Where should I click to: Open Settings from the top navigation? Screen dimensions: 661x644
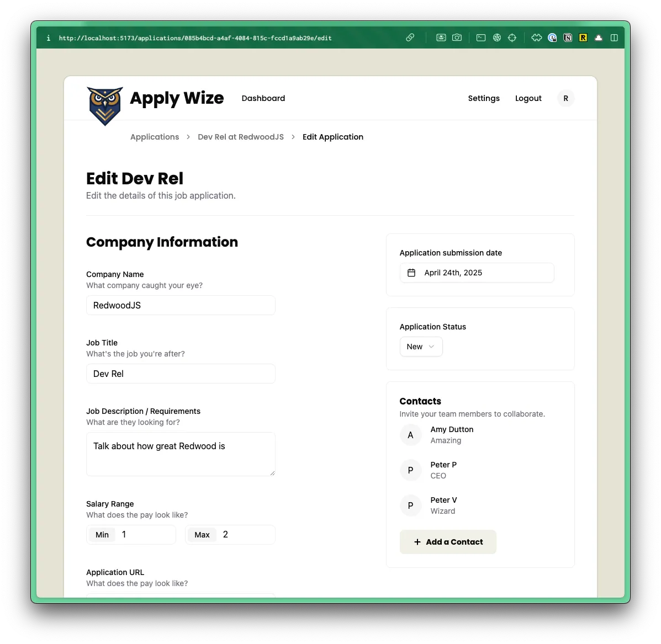pyautogui.click(x=484, y=98)
